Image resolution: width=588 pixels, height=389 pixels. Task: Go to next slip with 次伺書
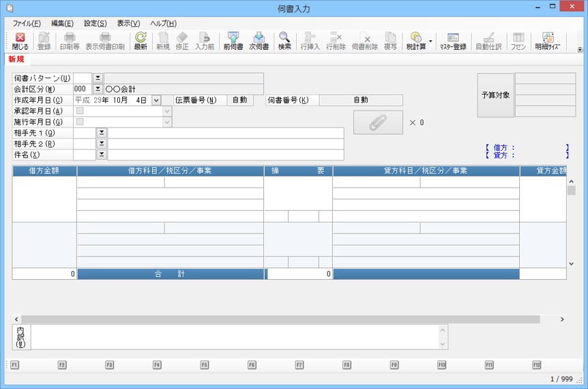(x=259, y=41)
